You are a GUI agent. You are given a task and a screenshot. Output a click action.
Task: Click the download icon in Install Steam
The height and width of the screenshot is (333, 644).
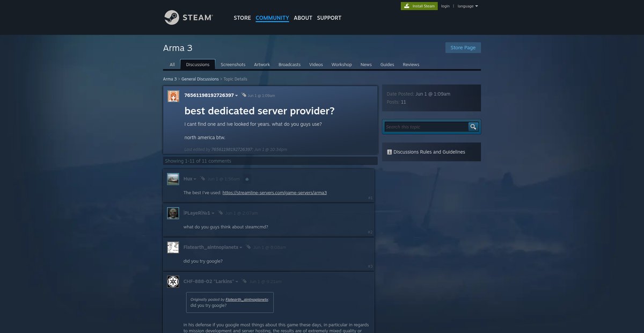coord(407,6)
